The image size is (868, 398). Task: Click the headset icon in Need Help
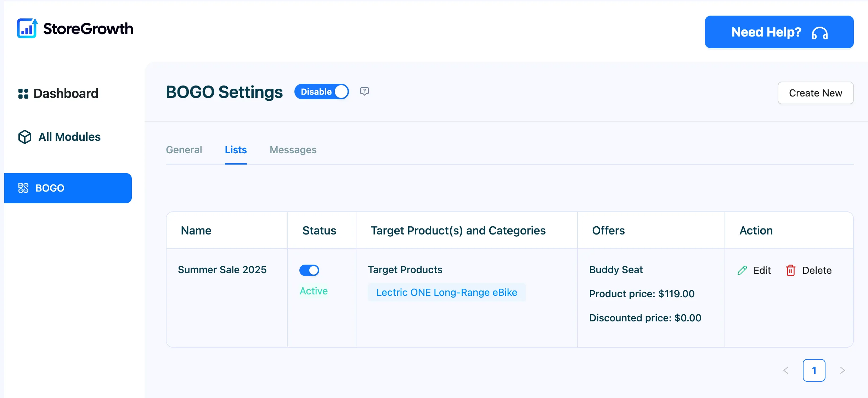(x=820, y=33)
